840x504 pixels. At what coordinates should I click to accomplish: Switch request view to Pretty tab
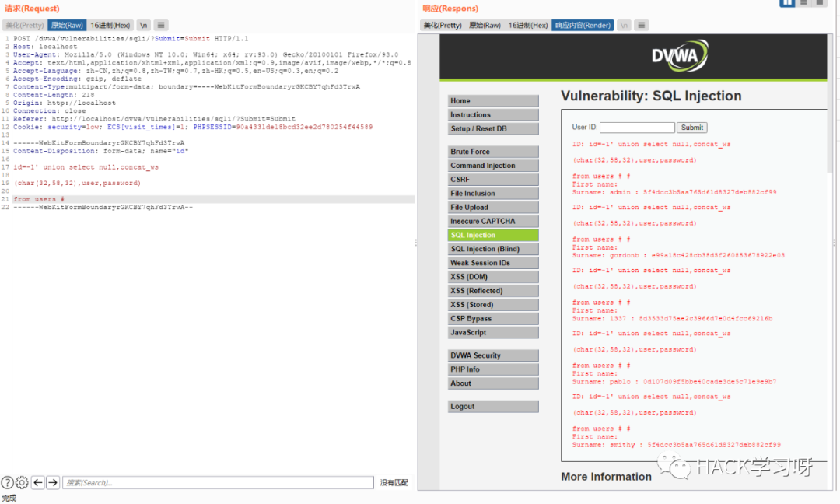tap(25, 25)
